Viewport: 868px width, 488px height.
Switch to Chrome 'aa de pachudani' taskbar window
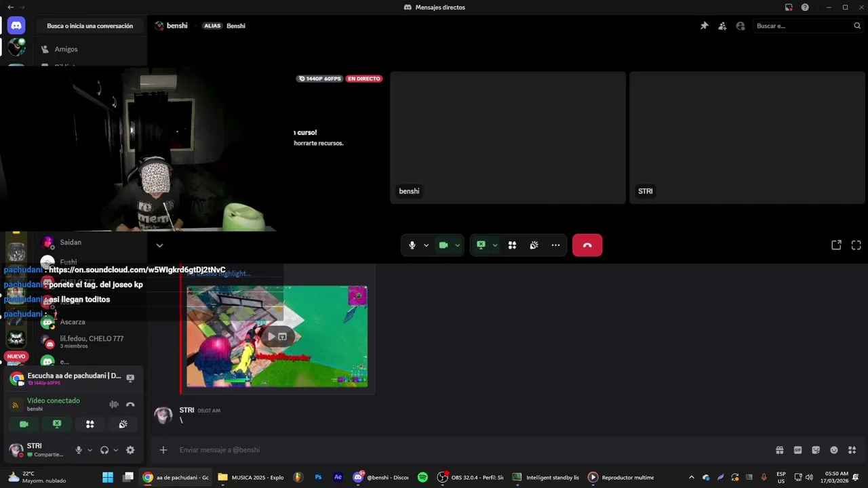[x=176, y=477]
